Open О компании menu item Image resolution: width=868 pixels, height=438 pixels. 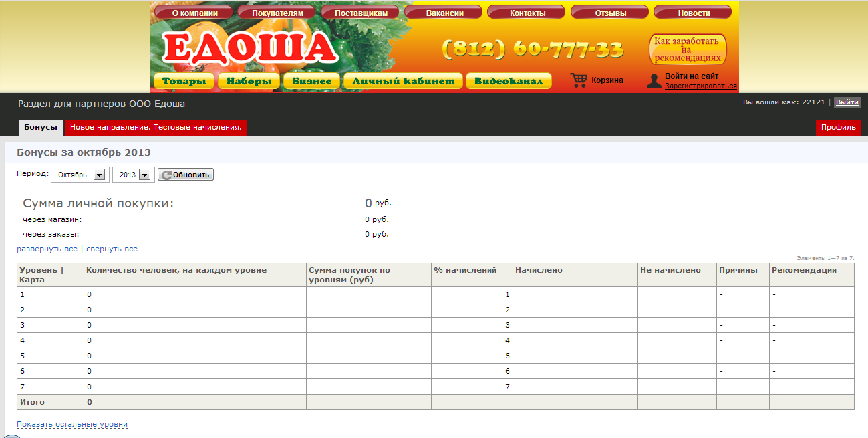[194, 13]
